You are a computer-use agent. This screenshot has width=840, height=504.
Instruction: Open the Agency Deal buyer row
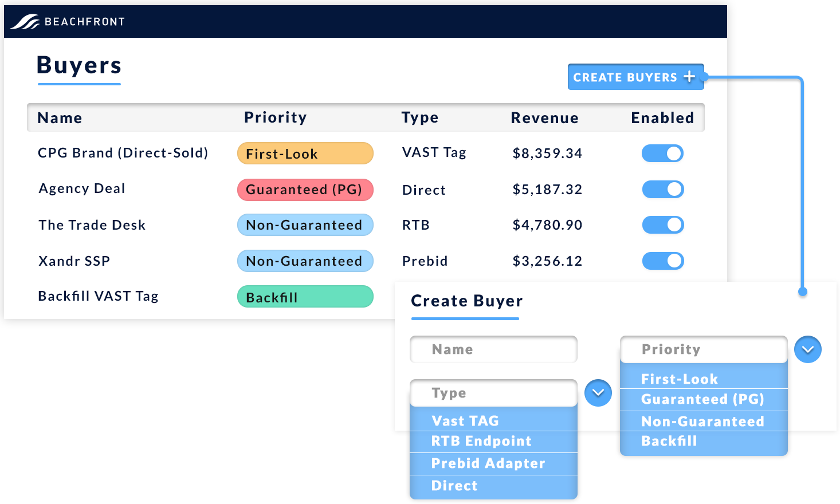[x=82, y=188]
